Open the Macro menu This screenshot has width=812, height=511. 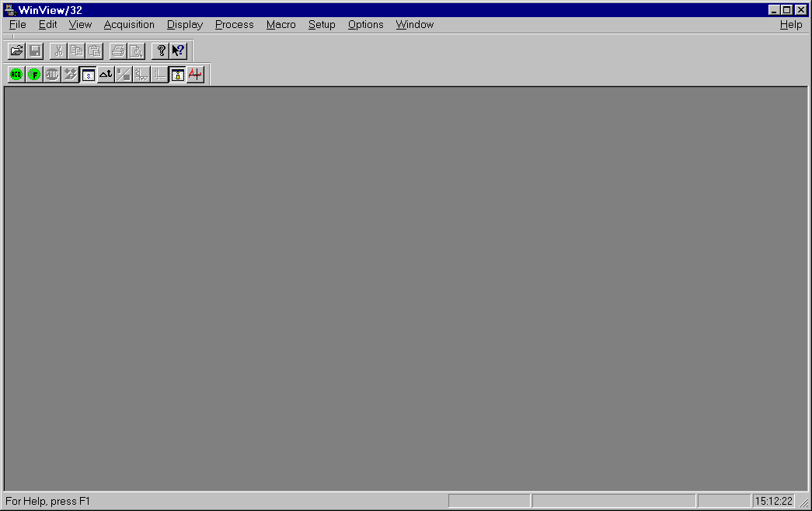tap(281, 24)
